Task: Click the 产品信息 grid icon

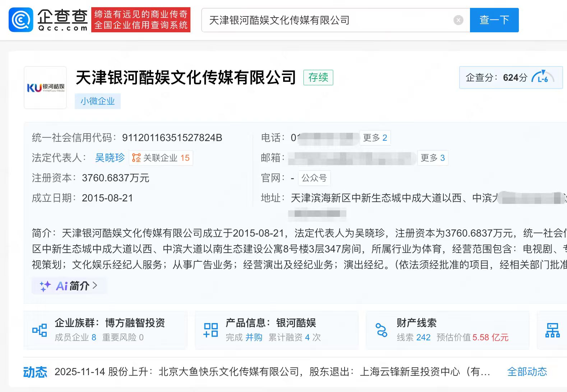Action: pos(211,330)
